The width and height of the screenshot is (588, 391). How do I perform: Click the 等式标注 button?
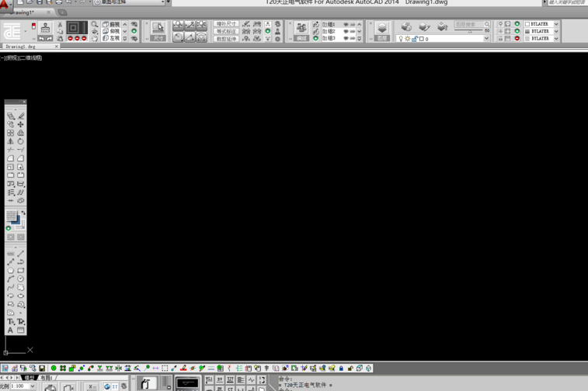coord(226,31)
